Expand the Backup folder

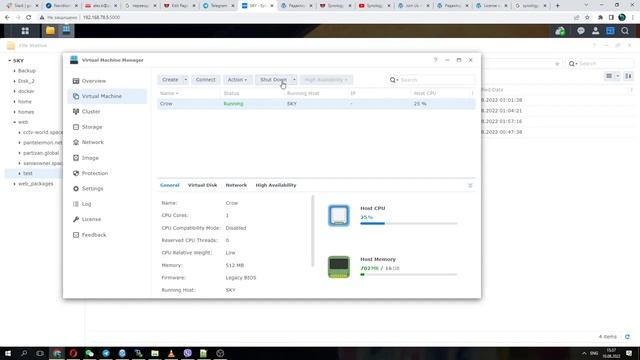15,71
